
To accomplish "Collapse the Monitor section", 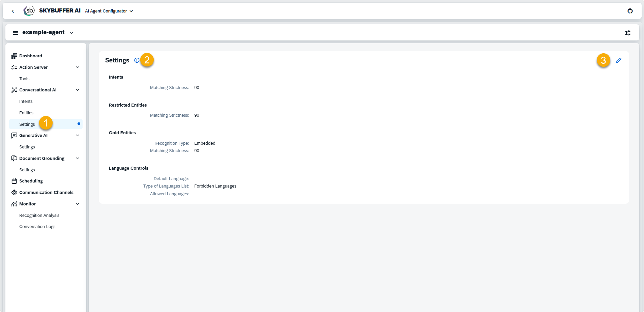I will tap(78, 204).
